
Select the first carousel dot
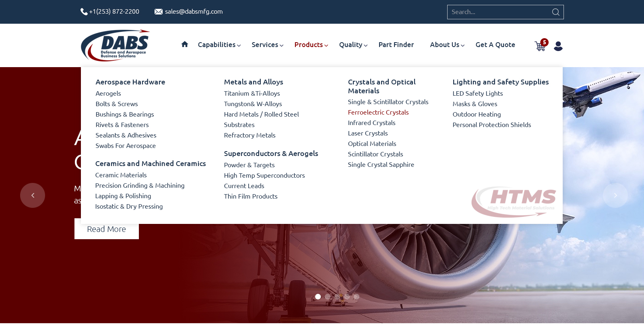(318, 297)
